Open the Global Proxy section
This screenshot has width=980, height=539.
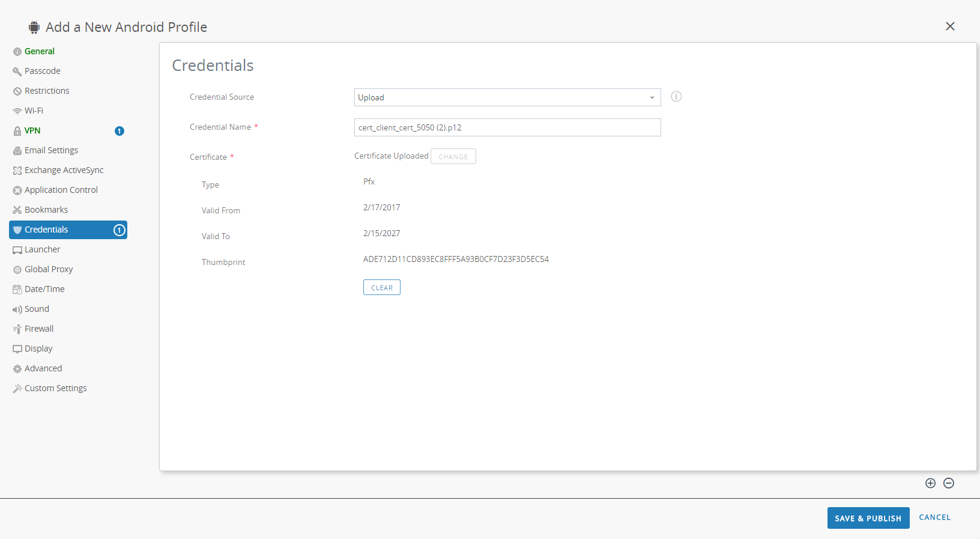click(x=49, y=269)
